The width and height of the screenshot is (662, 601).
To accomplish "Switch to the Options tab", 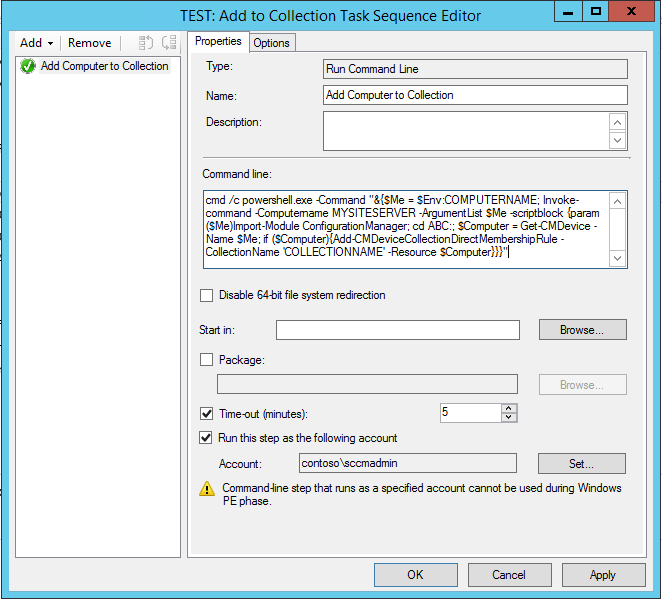I will 271,42.
